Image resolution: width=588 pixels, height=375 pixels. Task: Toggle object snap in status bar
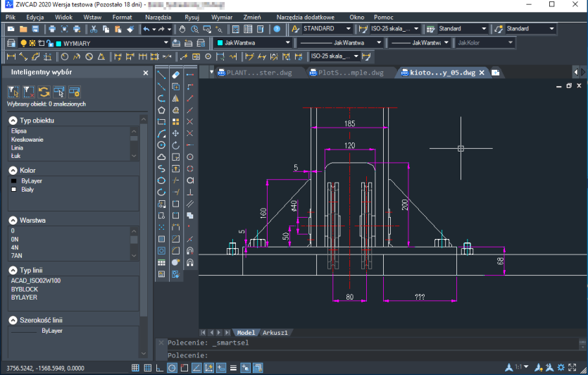(x=184, y=368)
